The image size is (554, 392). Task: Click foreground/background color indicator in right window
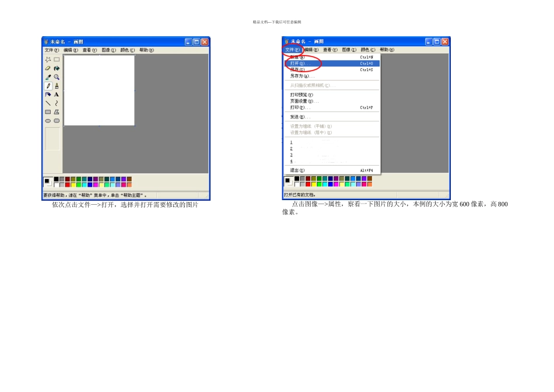click(x=289, y=181)
